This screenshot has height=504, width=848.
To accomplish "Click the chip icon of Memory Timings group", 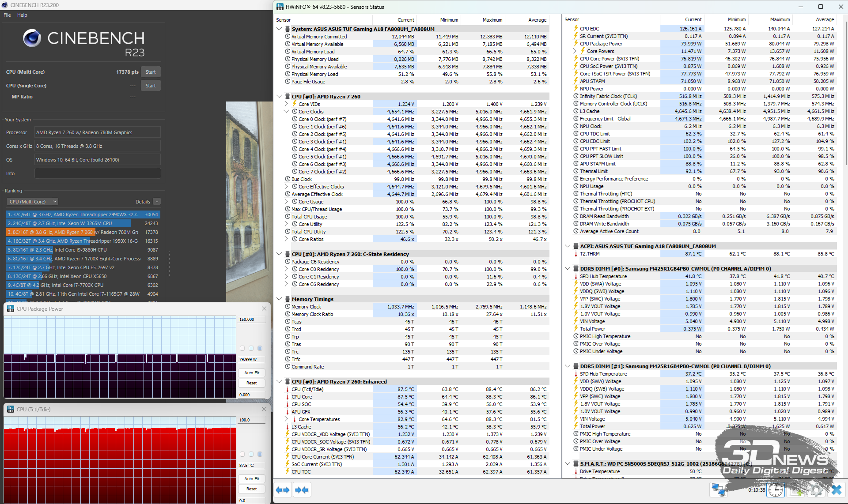I will pyautogui.click(x=288, y=299).
